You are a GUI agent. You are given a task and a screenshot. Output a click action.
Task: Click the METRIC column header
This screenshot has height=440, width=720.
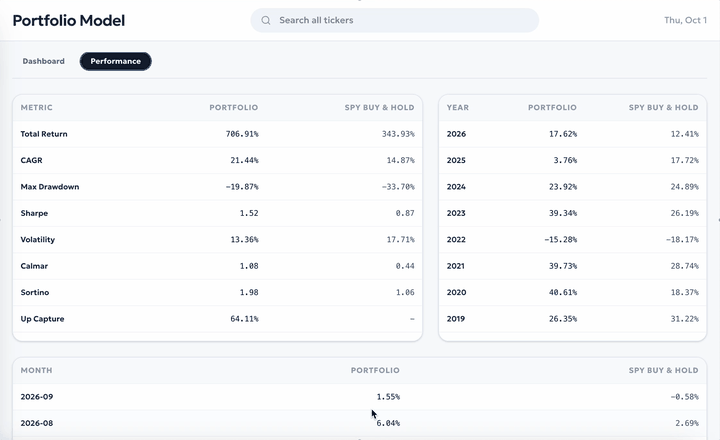click(x=36, y=107)
